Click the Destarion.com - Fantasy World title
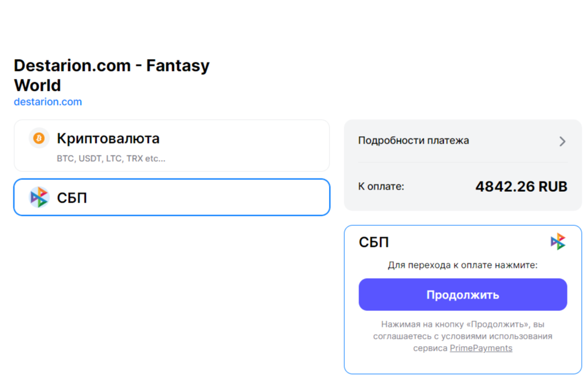The width and height of the screenshot is (588, 391). [111, 75]
